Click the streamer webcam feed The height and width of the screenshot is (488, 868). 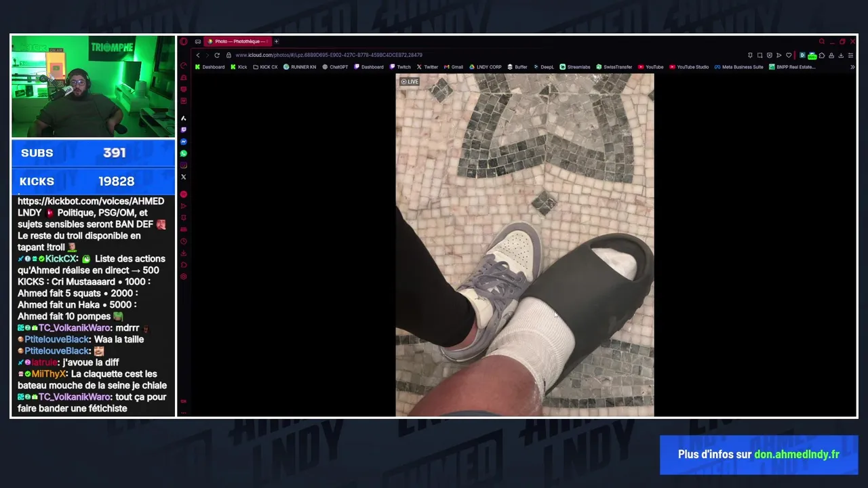pyautogui.click(x=93, y=87)
